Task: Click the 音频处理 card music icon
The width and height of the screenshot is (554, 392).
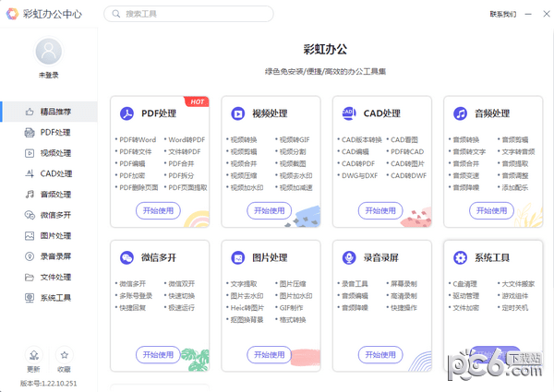Action: pos(460,113)
